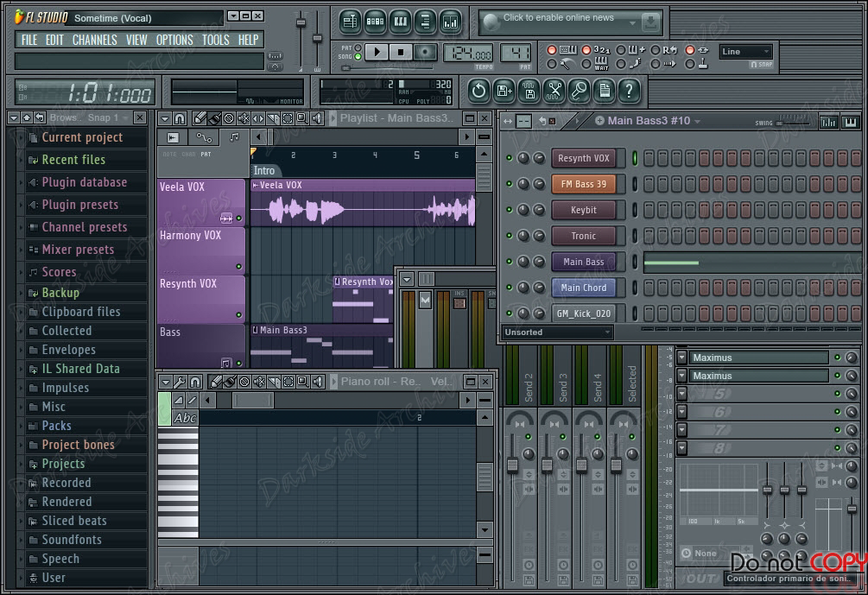Start playback with the Play button
This screenshot has width=868, height=595.
[377, 53]
